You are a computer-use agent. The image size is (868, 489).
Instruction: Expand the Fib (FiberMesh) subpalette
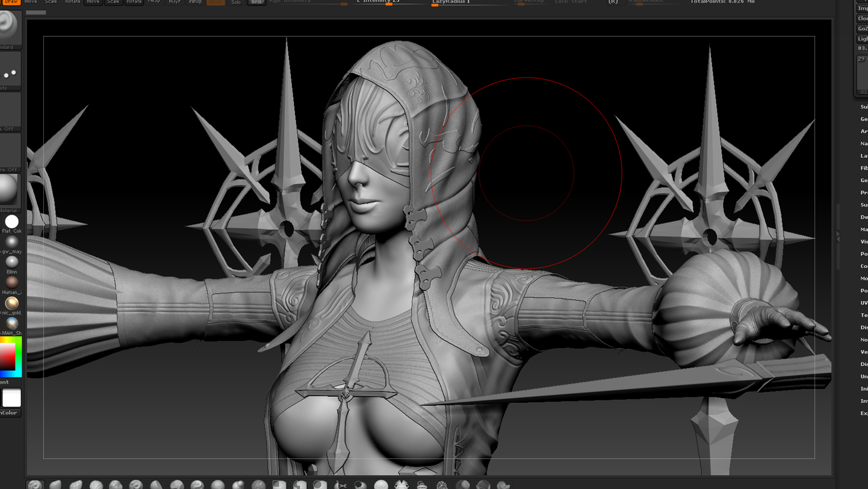[x=864, y=168]
